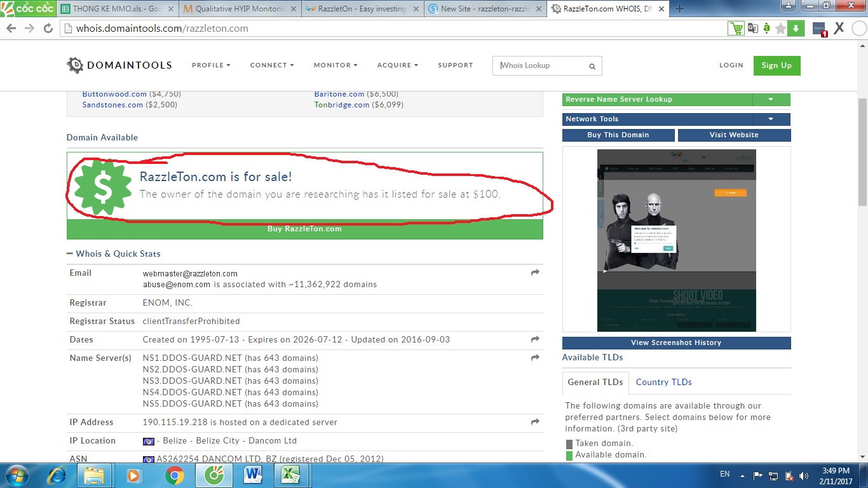Open the new tab button
Screen dimensions: 868x488
pos(679,9)
